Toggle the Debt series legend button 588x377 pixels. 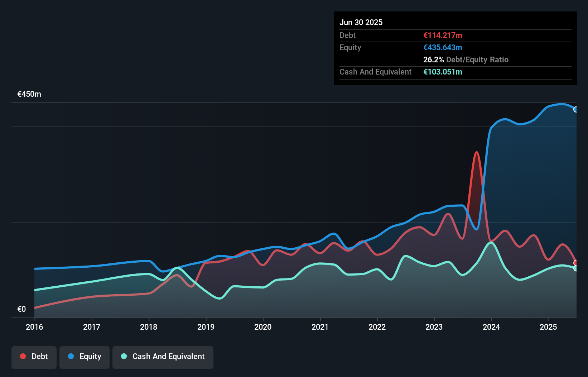34,357
